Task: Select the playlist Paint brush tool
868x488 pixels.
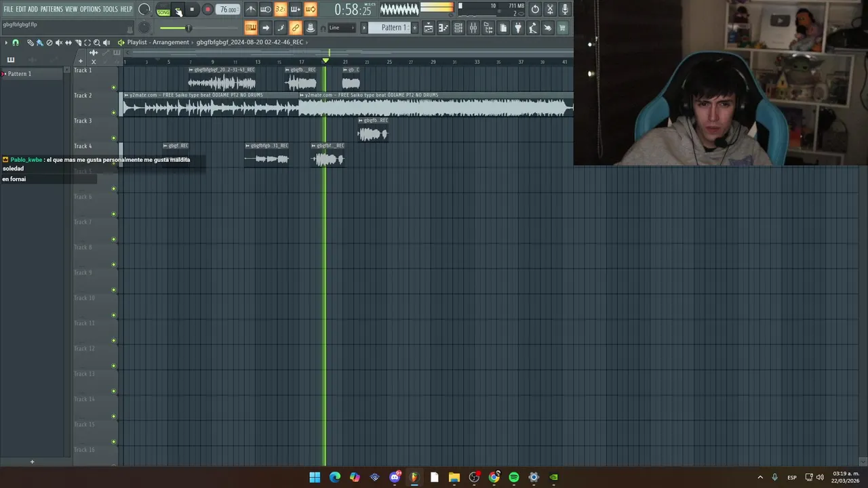Action: [40, 43]
